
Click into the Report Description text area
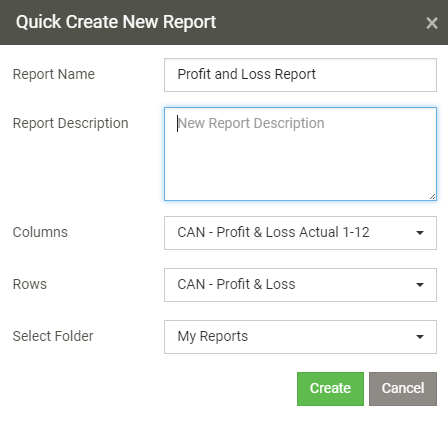[300, 154]
